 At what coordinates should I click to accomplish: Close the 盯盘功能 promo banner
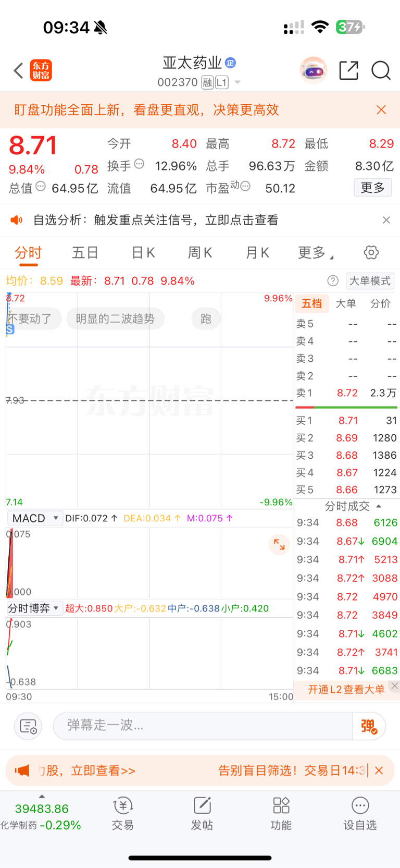point(381,109)
